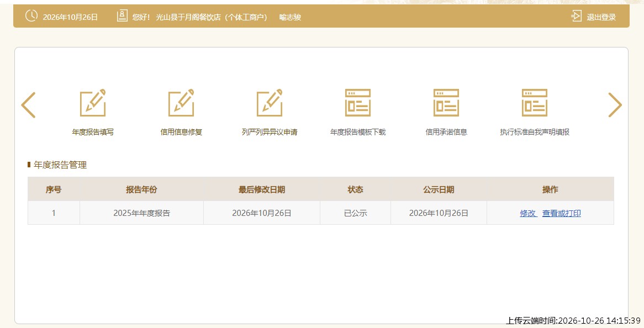Click the row number 1 cell
Screen dimensions: 644x328
(x=54, y=213)
